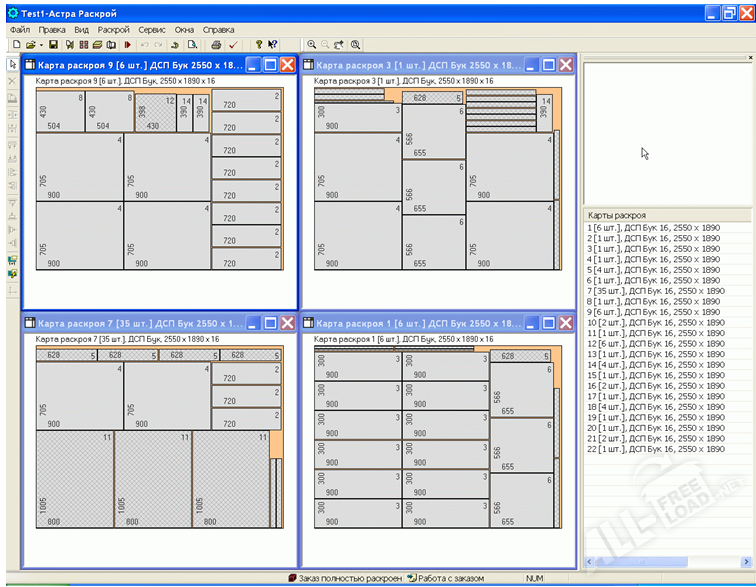
Task: Open the Файл menu
Action: [20, 30]
